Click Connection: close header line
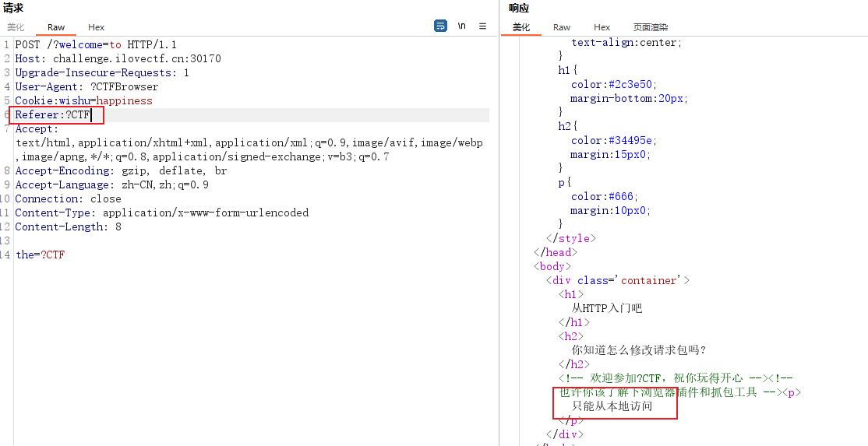Viewport: 868px width, 446px height. [68, 199]
